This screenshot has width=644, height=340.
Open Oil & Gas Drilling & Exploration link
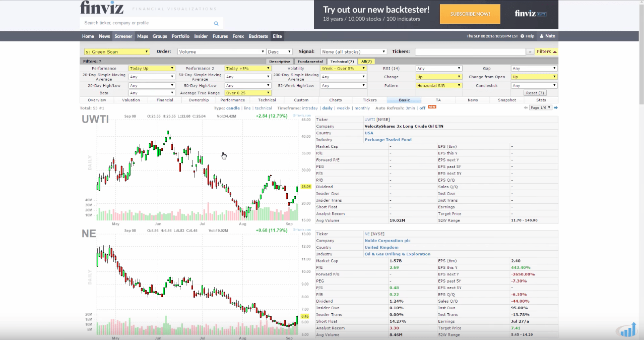(398, 254)
